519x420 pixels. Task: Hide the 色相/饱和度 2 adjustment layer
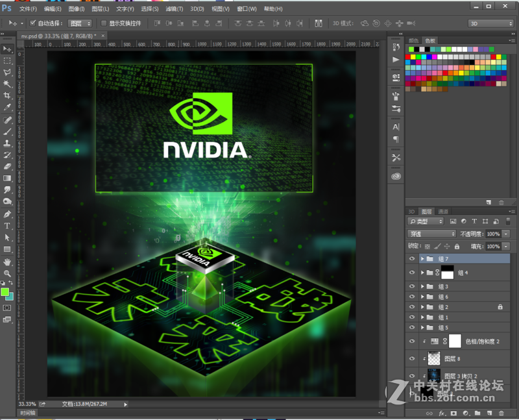coord(411,341)
